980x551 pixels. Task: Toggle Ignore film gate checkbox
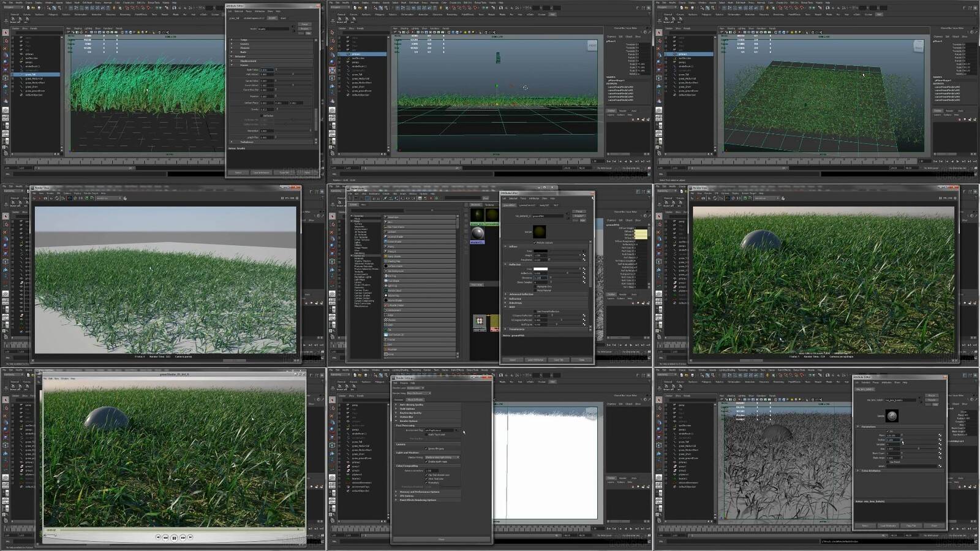coord(426,449)
